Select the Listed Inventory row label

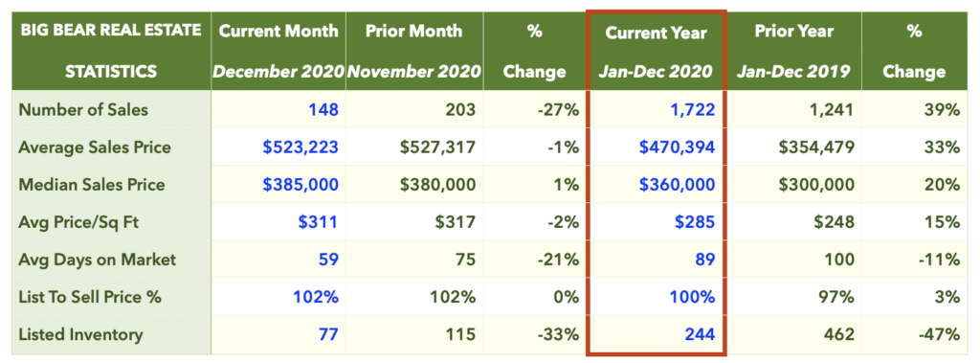[x=80, y=334]
